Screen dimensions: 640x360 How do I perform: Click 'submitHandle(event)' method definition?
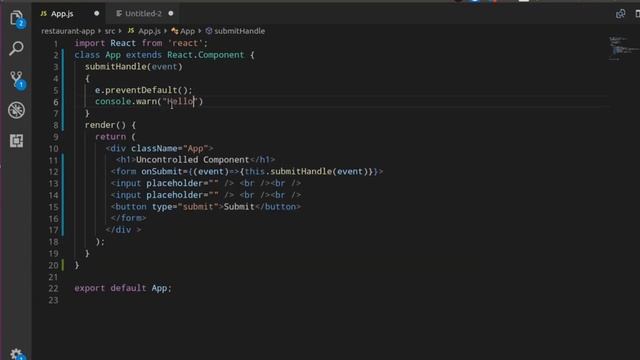(x=133, y=67)
